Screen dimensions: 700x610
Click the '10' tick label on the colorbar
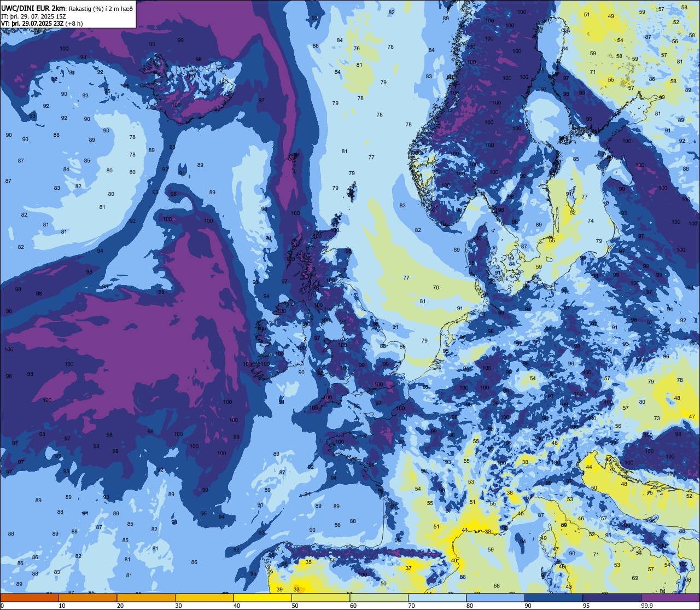pyautogui.click(x=62, y=606)
